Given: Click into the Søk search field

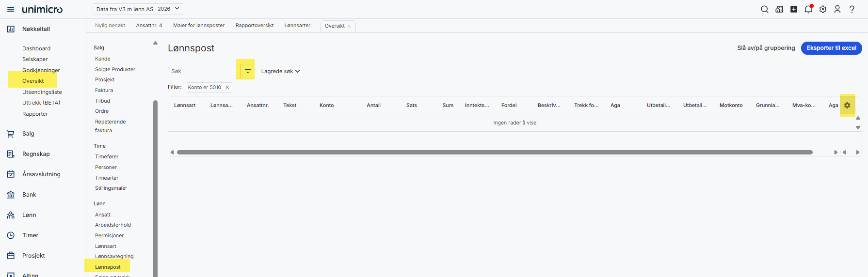Looking at the screenshot, I should [x=201, y=71].
